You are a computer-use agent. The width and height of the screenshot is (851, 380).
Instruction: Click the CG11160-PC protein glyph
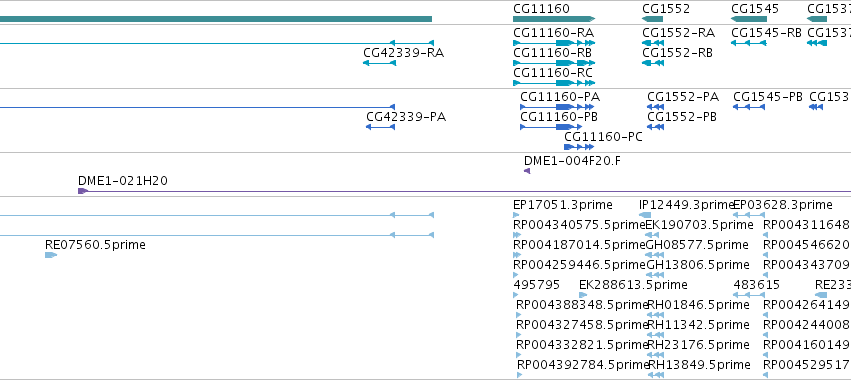(x=579, y=147)
